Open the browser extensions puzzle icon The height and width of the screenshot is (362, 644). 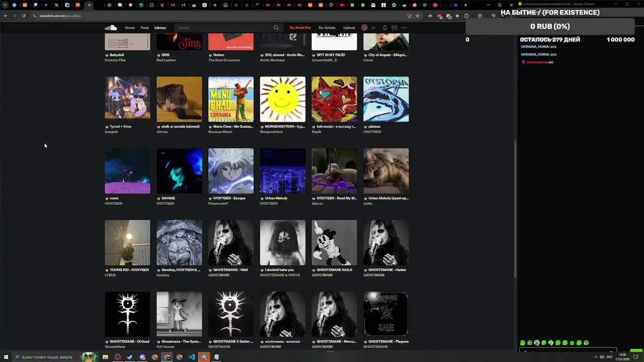click(466, 16)
